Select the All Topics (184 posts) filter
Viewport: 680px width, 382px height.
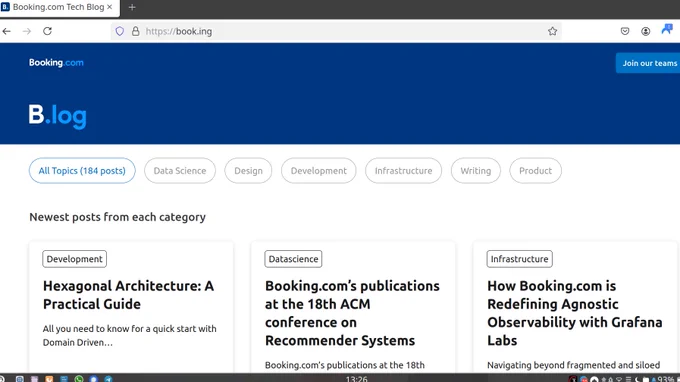point(82,171)
